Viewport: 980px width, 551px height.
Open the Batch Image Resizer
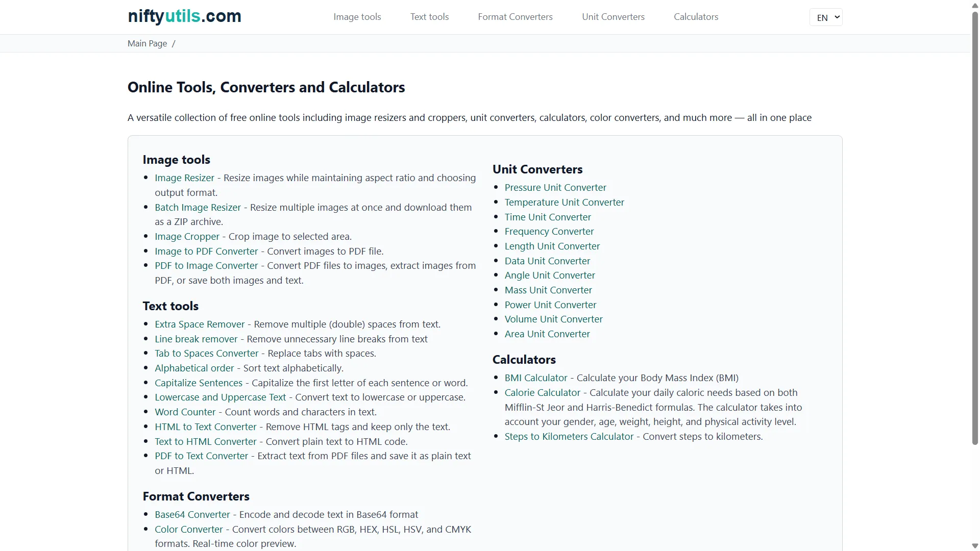(197, 207)
